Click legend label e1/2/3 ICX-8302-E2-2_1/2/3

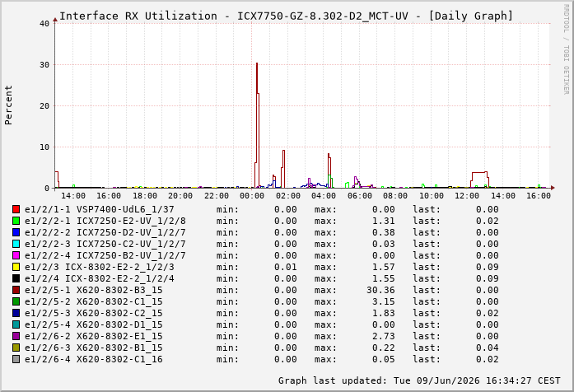[x=100, y=267]
